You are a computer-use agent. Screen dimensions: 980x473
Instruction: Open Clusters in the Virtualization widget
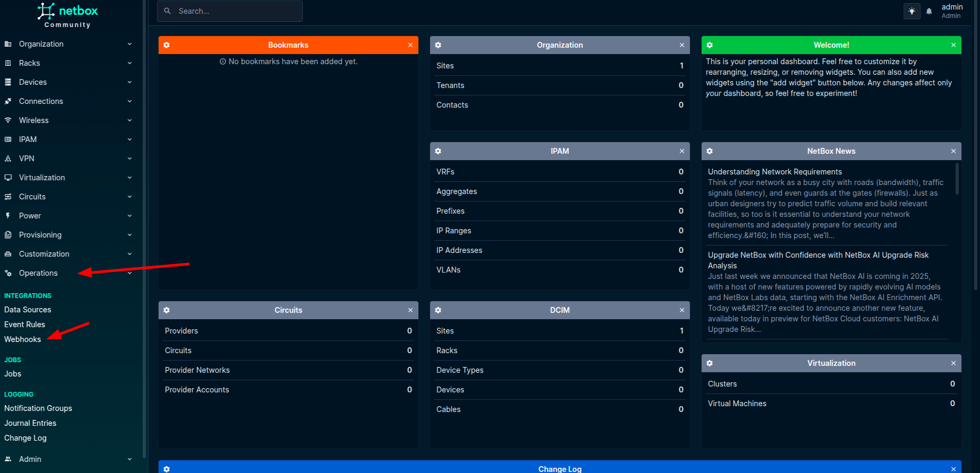point(722,384)
